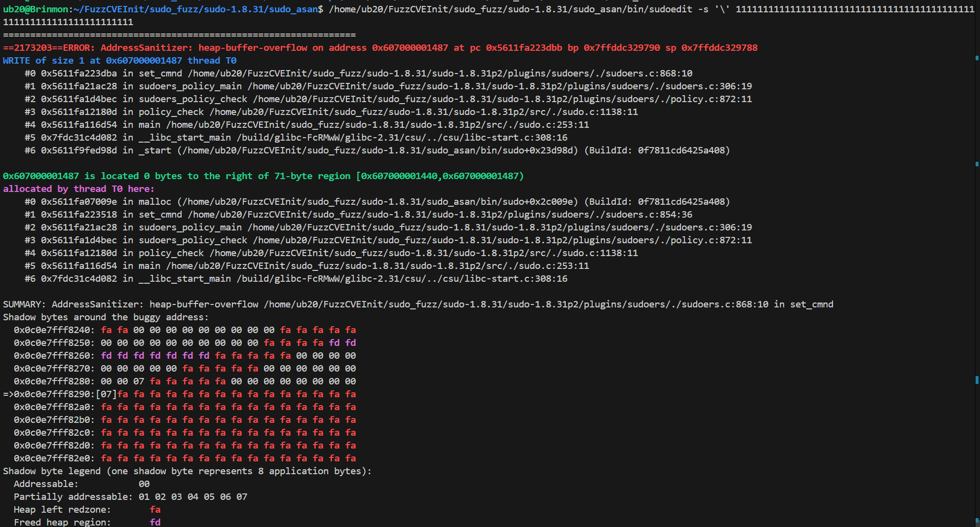Click shadow row address 0x0c0e7fff8260 with fd bytes
The height and width of the screenshot is (527, 980).
click(54, 356)
